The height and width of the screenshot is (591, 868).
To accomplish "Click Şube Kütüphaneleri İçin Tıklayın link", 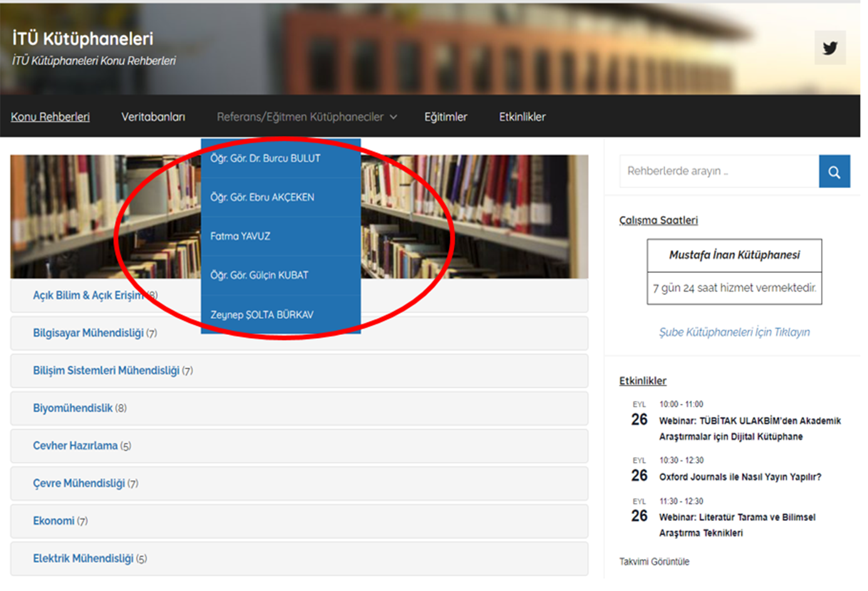I will (x=734, y=332).
